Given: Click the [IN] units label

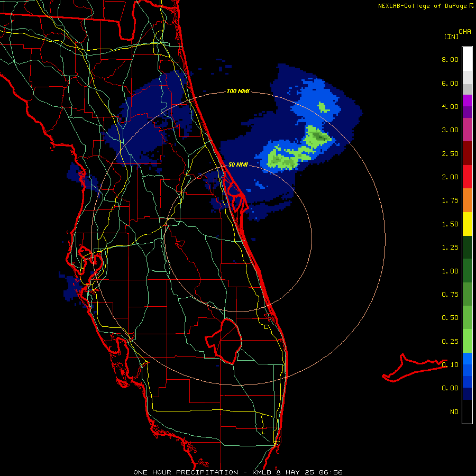Looking at the screenshot, I should 451,36.
